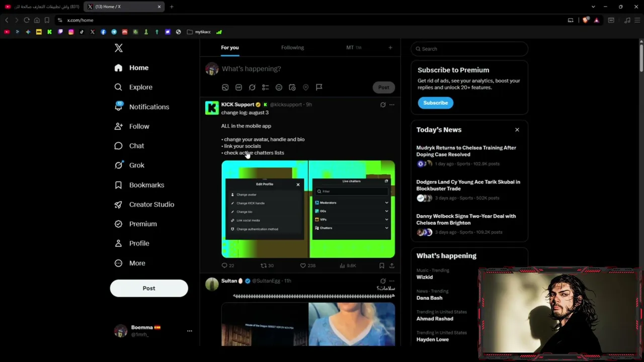Open the Brave Rewards triangle icon
644x362 pixels.
(596, 20)
